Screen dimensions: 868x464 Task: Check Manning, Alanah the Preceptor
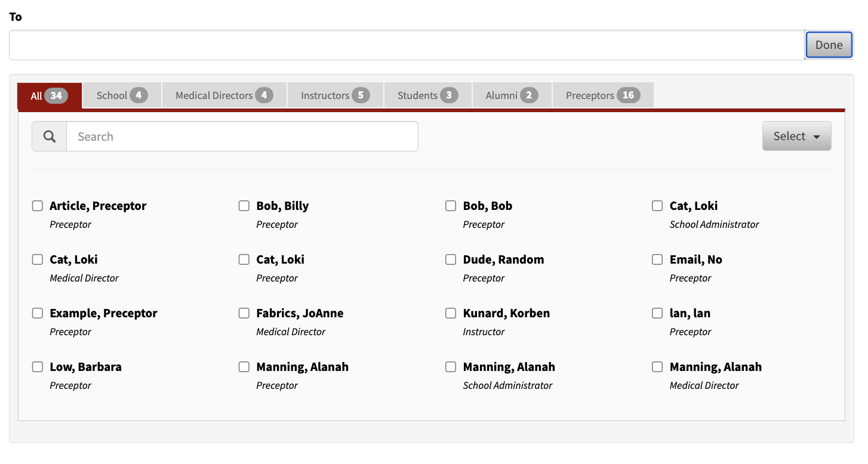(244, 367)
